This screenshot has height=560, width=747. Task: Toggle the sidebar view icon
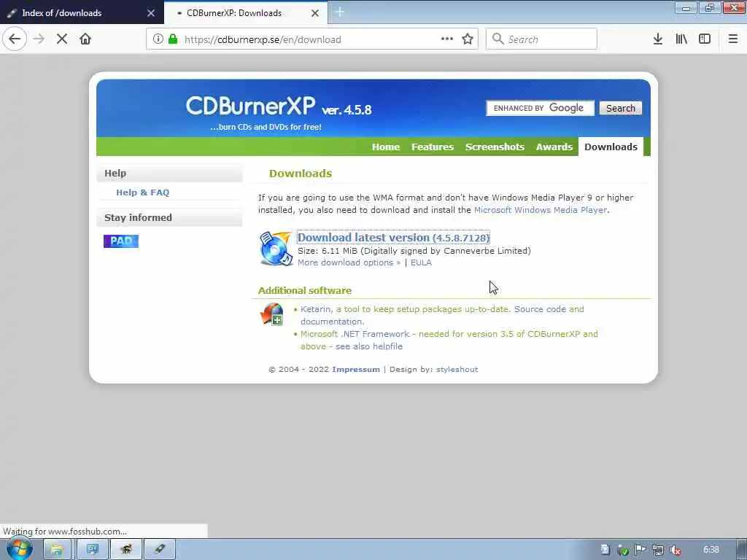tap(705, 39)
